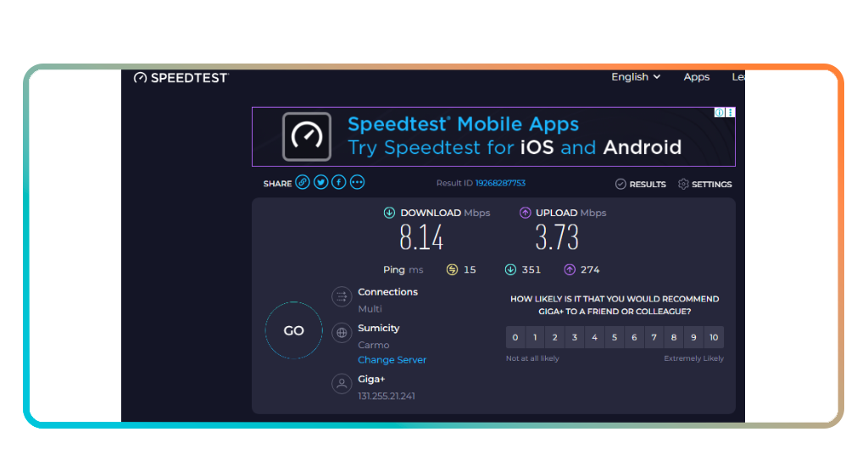Image resolution: width=868 pixels, height=454 pixels.
Task: Click the download arrow icon
Action: coord(389,213)
